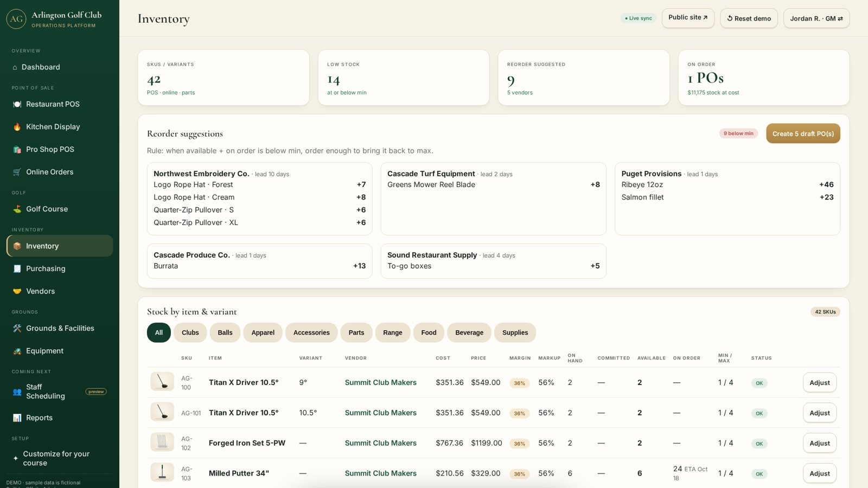Open Dashboard via its home icon
Screen dimensions: 868x488
pyautogui.click(x=15, y=68)
